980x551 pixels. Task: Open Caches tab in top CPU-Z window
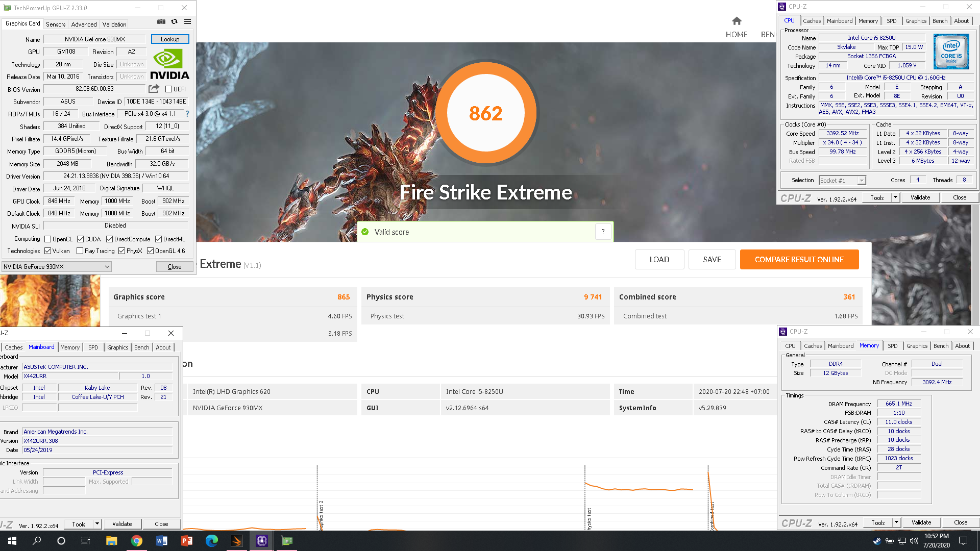pyautogui.click(x=812, y=21)
